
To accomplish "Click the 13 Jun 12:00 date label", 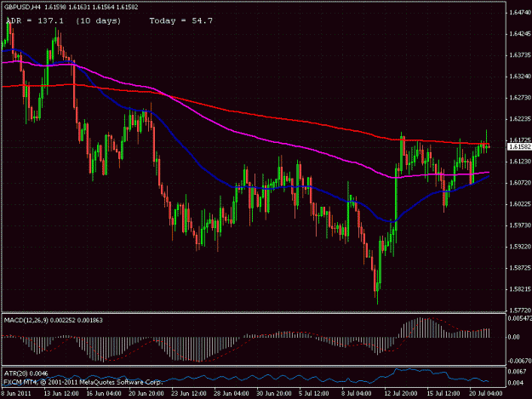I will pos(61,394).
